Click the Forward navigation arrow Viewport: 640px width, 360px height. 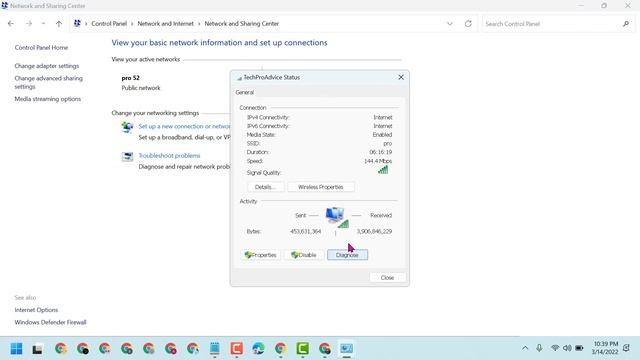[29, 24]
